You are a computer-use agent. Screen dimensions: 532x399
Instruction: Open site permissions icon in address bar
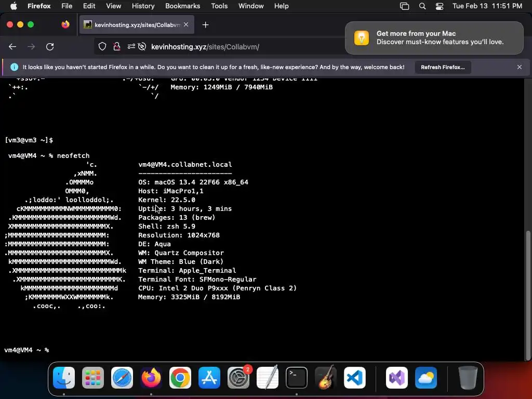point(131,47)
